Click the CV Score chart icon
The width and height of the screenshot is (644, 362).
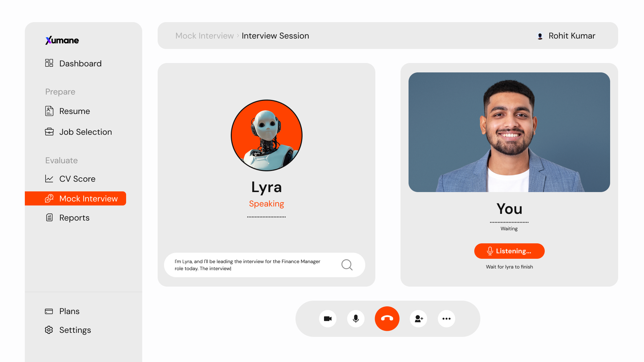49,179
